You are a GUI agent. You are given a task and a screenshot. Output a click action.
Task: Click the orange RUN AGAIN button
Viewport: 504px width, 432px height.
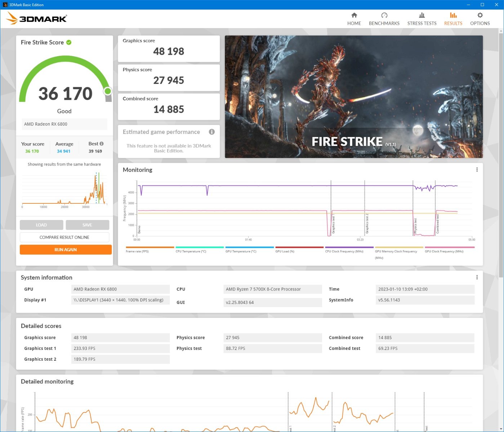point(66,249)
